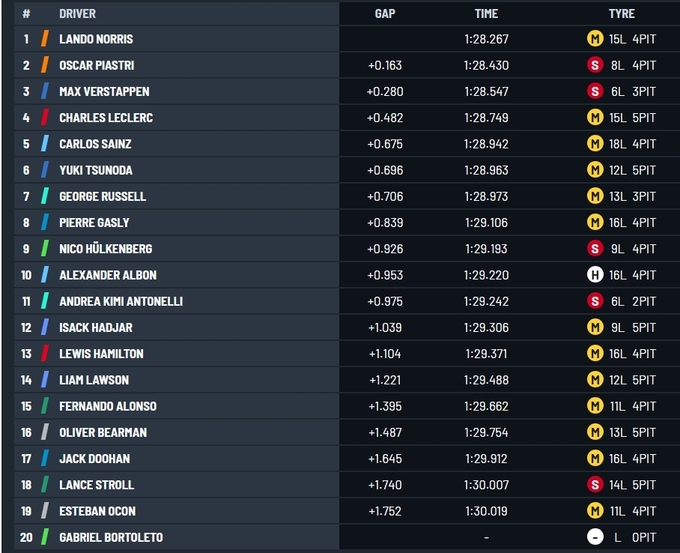
Task: Open driver George Russell's row
Action: point(102,196)
